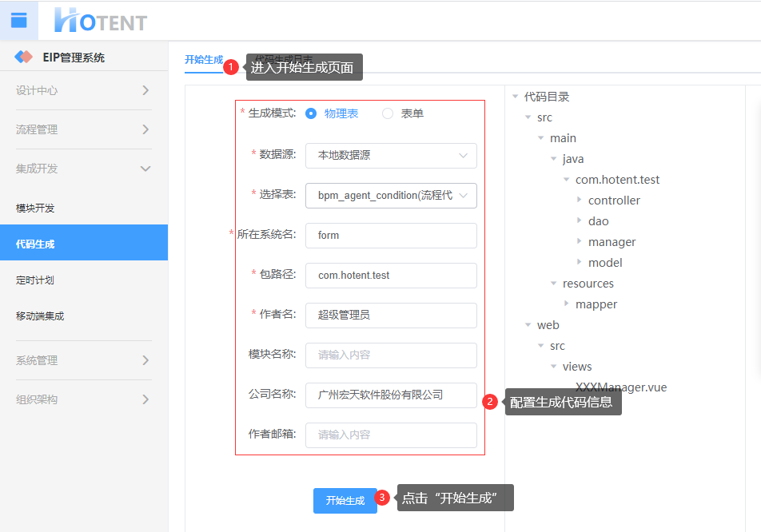761x532 pixels.
Task: Select the 物理表 radio button
Action: click(x=311, y=113)
